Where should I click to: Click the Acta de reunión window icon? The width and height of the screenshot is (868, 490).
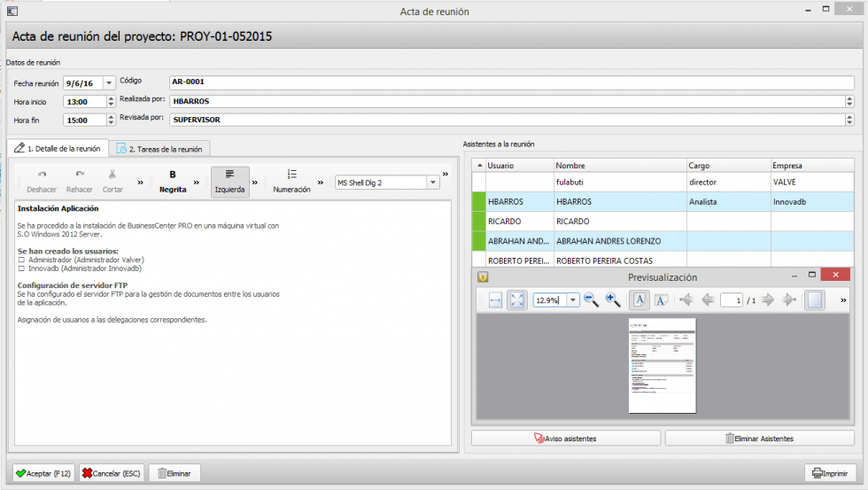(x=12, y=11)
